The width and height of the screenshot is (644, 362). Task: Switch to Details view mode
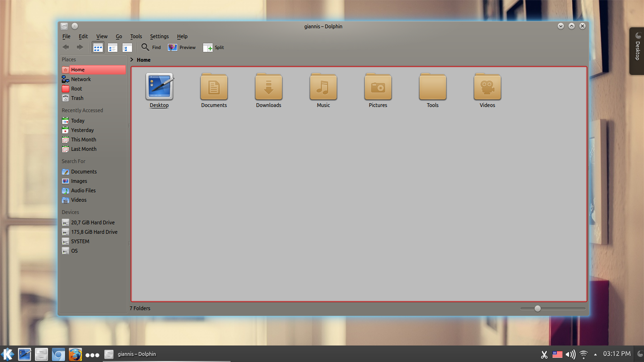pyautogui.click(x=127, y=48)
